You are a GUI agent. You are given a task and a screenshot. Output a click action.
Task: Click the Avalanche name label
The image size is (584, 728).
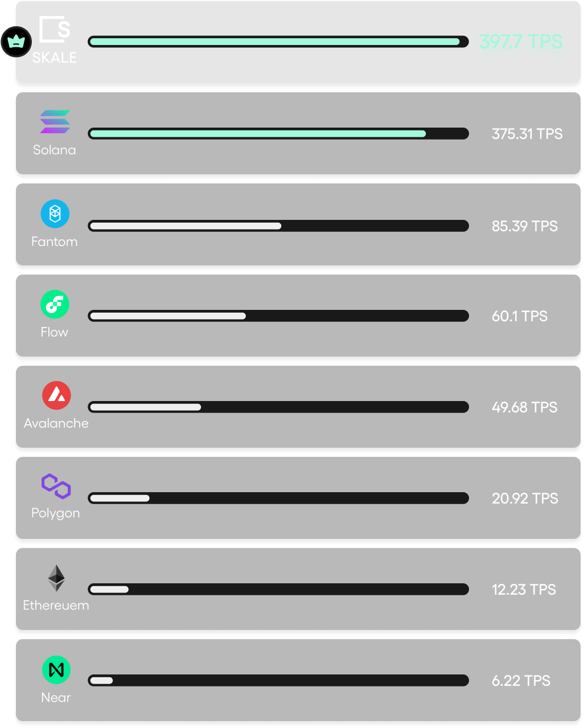56,423
